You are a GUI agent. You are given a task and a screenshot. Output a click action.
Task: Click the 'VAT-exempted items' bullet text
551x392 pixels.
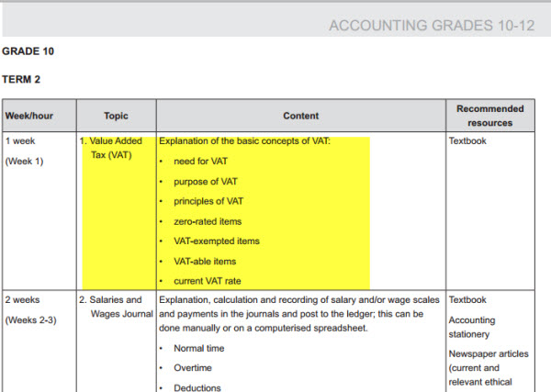[217, 241]
